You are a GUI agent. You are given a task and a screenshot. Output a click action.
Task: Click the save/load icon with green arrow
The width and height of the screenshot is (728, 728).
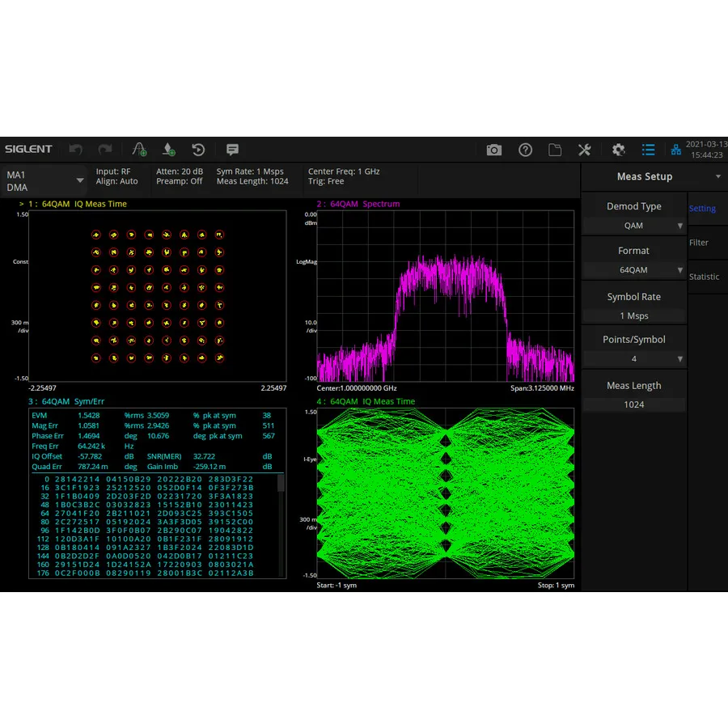(x=168, y=150)
